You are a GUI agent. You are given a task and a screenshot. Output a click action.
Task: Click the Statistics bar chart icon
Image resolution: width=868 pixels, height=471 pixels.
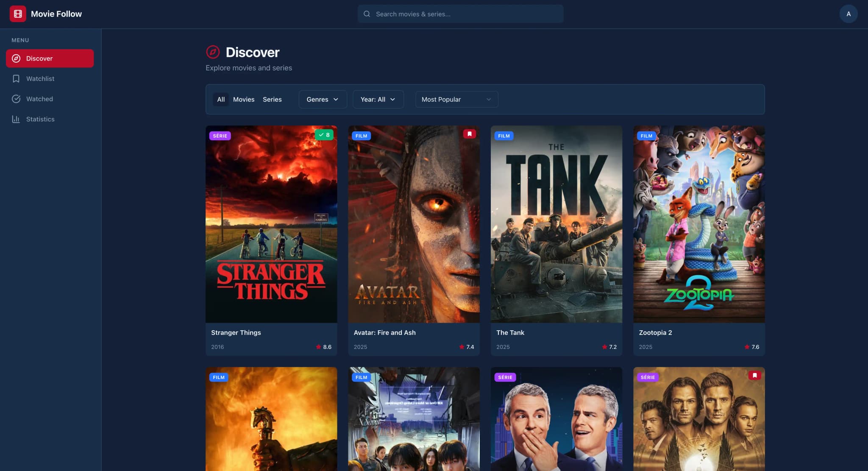[16, 119]
